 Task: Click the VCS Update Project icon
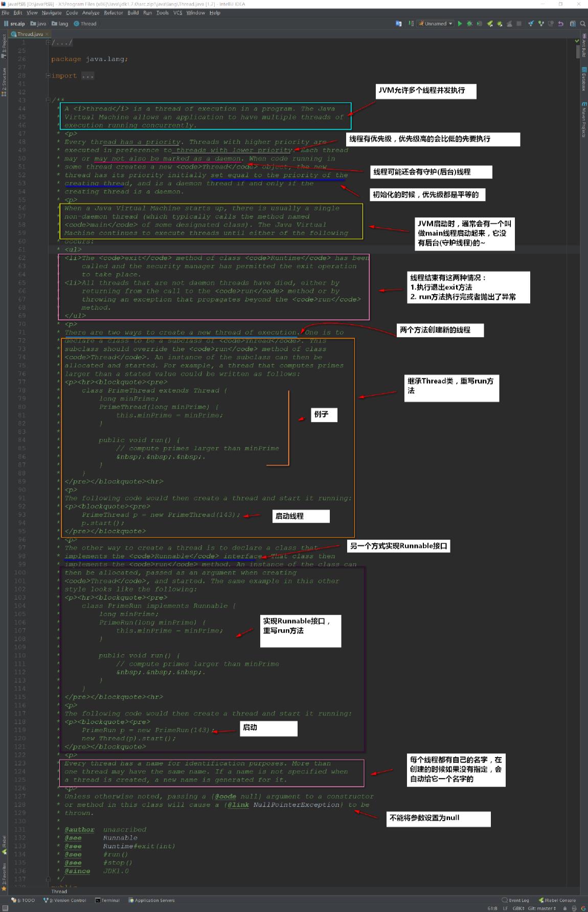coord(531,24)
